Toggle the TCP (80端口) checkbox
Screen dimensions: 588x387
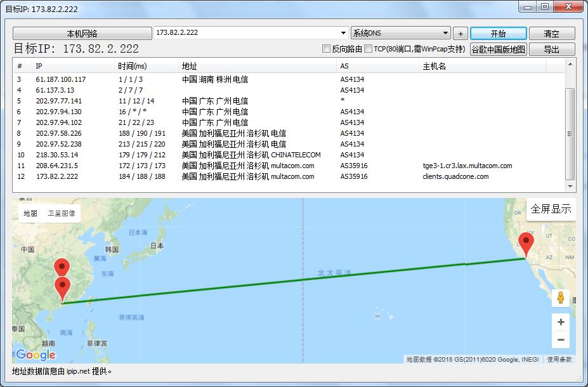(x=369, y=49)
